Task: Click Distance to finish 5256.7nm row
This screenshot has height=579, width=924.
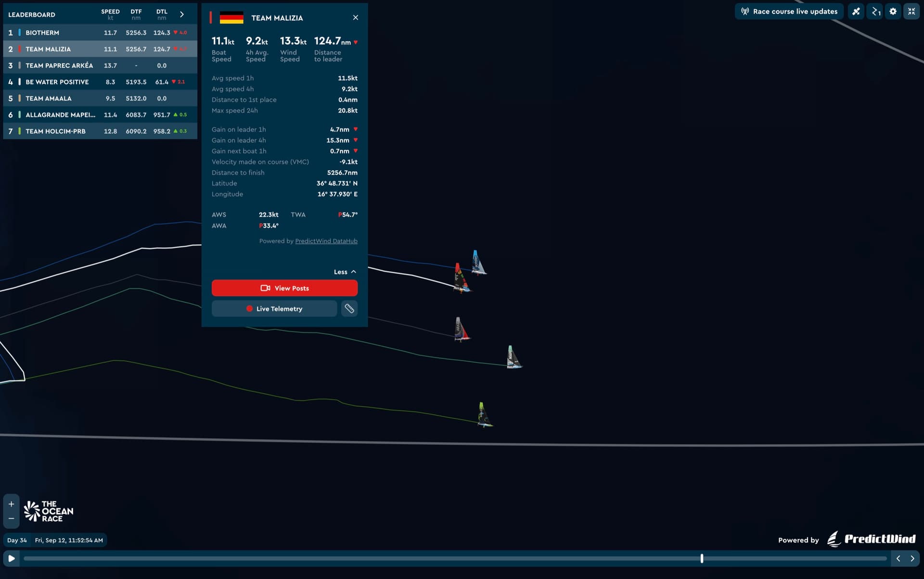Action: (x=284, y=173)
